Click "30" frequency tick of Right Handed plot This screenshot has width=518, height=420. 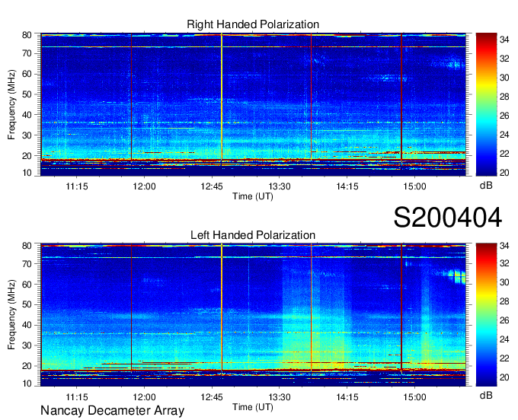coord(27,135)
